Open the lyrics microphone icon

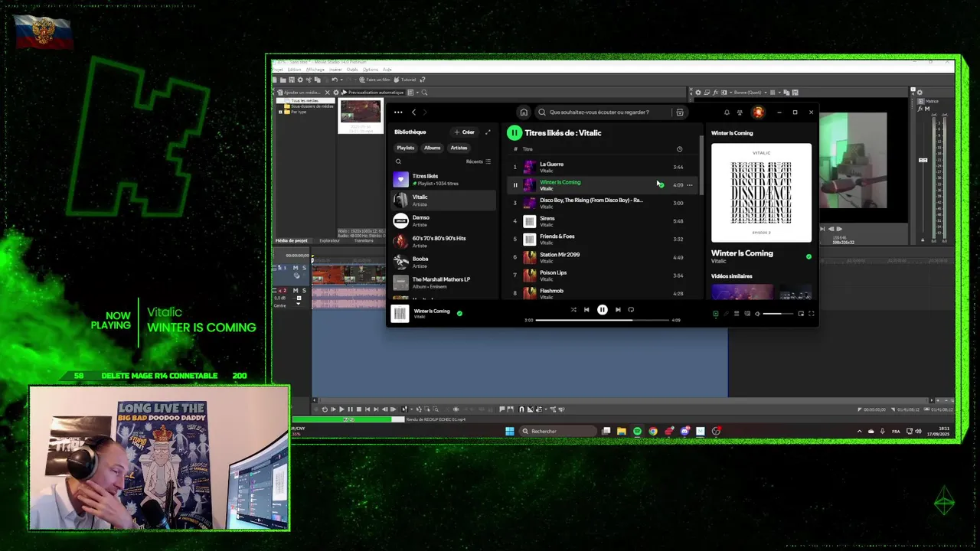727,314
